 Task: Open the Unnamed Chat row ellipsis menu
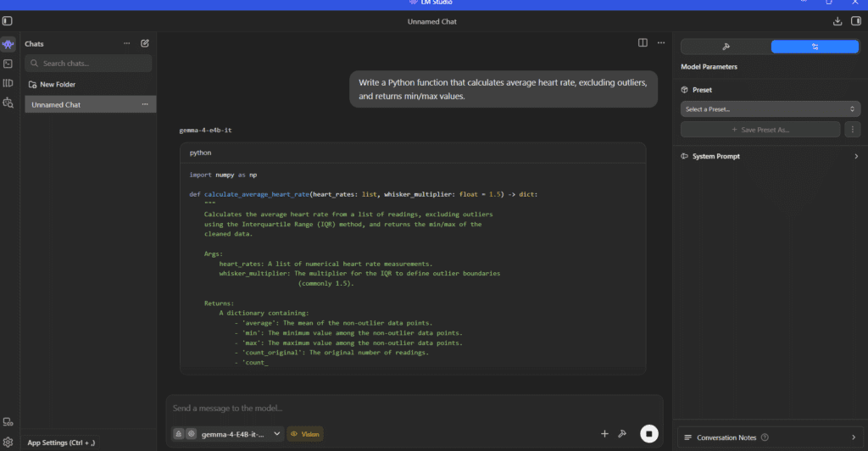pyautogui.click(x=145, y=104)
